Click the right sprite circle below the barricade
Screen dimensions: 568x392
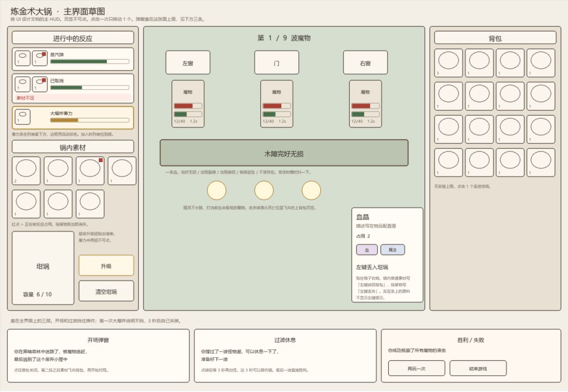(311, 190)
